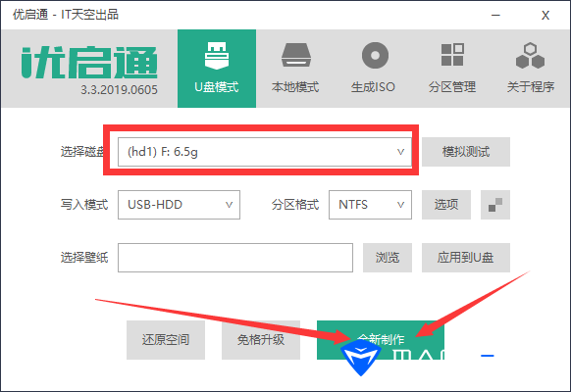Screen dimensions: 571x392
Task: Open 本地模式 tab
Action: point(295,69)
